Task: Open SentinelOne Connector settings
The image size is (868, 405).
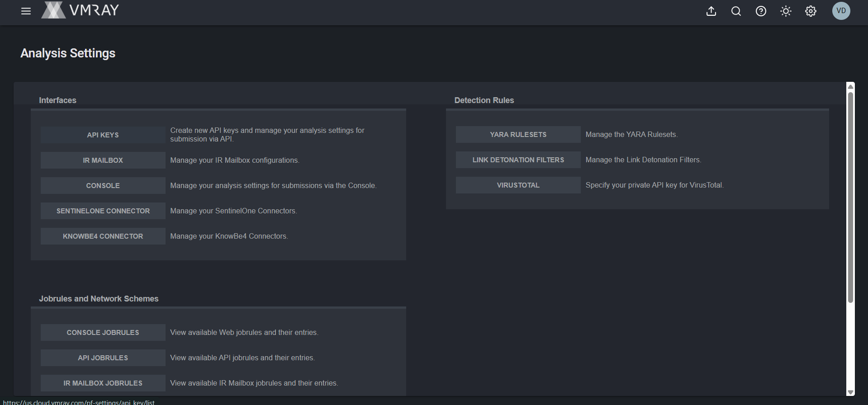Action: coord(103,211)
